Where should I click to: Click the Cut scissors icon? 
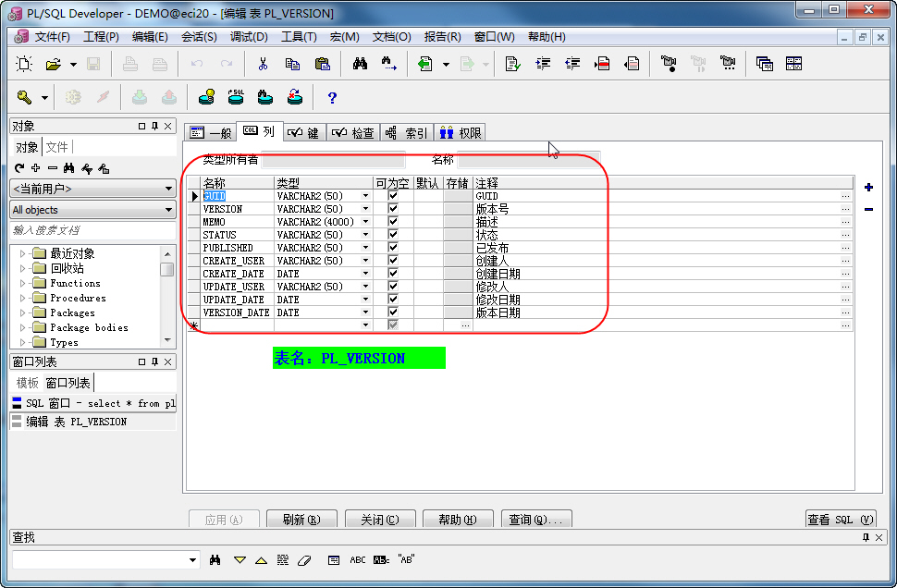[263, 64]
